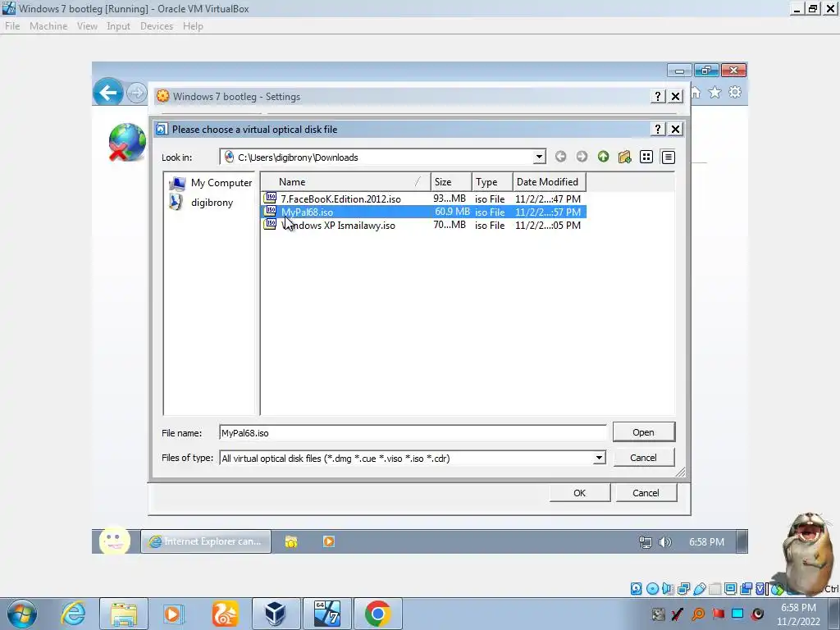Go forward in file dialog history

pos(582,157)
